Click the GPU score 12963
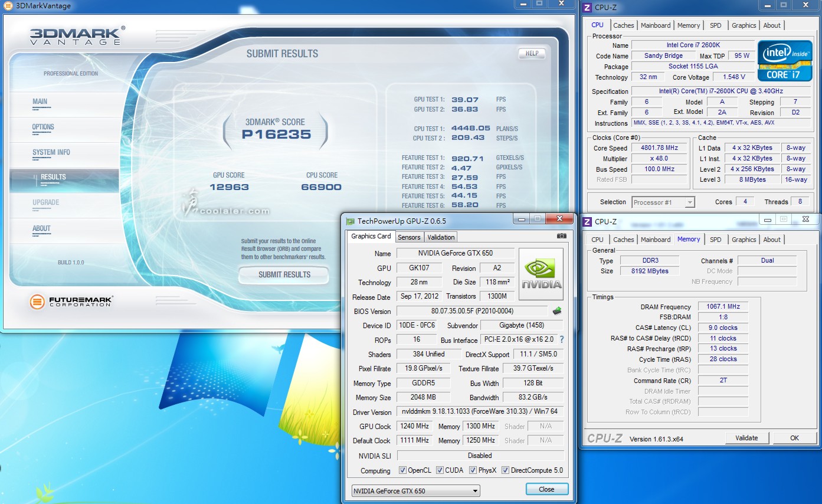The height and width of the screenshot is (504, 822). point(229,187)
